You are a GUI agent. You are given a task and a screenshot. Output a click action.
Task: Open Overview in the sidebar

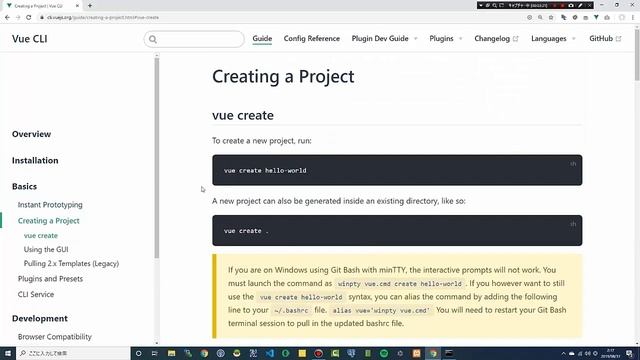31,134
